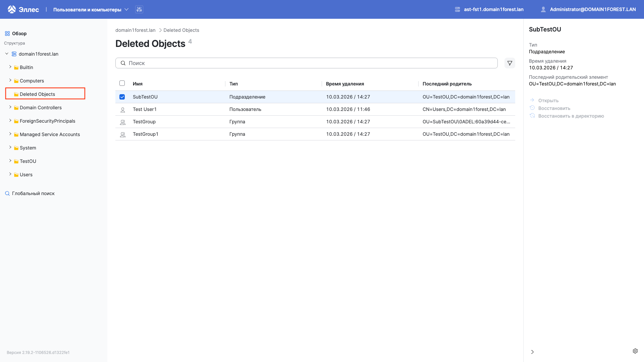Viewport: 644px width, 362px height.
Task: Open domain1forest.lan breadcrumb link
Action: 135,30
